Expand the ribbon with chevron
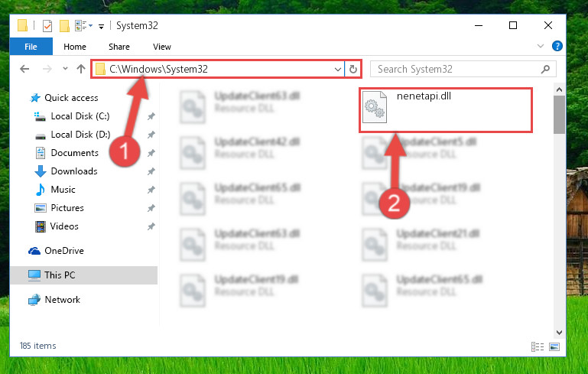This screenshot has width=588, height=374. coord(541,46)
